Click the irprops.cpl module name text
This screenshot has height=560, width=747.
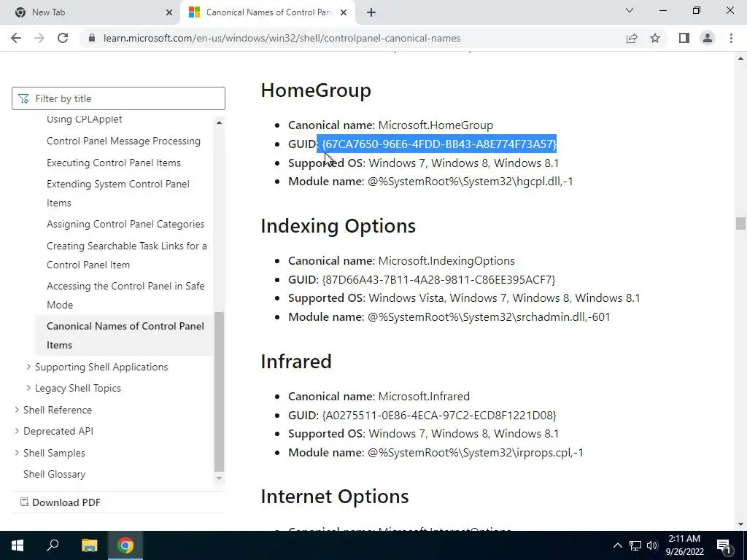coord(476,452)
